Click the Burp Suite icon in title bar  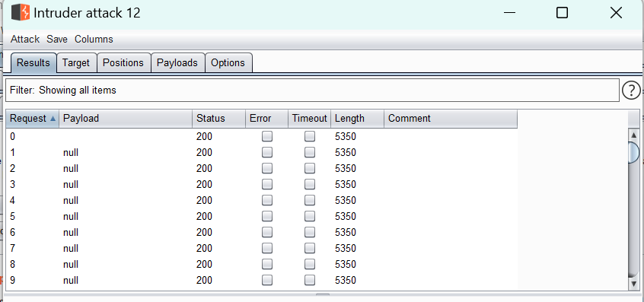tap(21, 13)
